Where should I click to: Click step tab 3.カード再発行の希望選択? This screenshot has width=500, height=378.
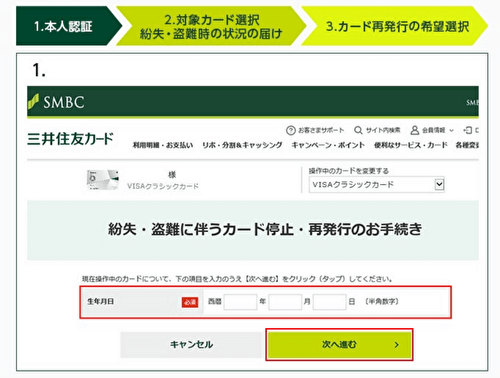pos(394,26)
